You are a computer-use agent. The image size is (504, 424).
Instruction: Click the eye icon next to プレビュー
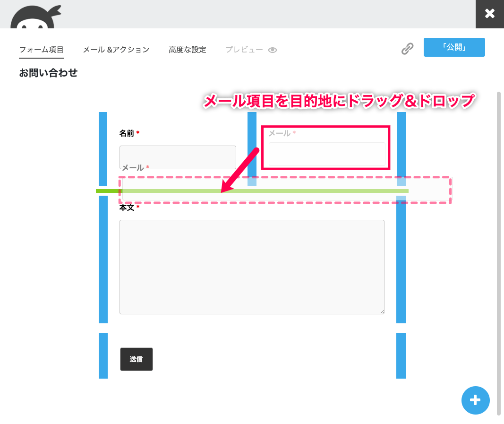(x=272, y=50)
